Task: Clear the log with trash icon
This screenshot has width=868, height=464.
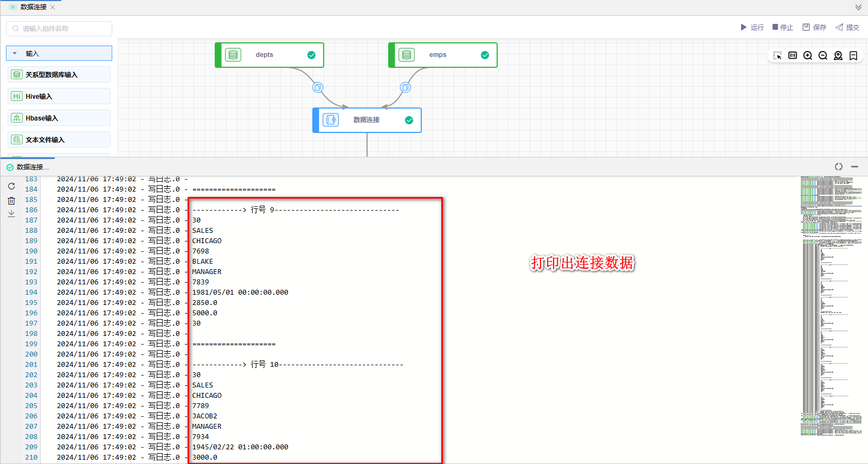Action: [11, 201]
